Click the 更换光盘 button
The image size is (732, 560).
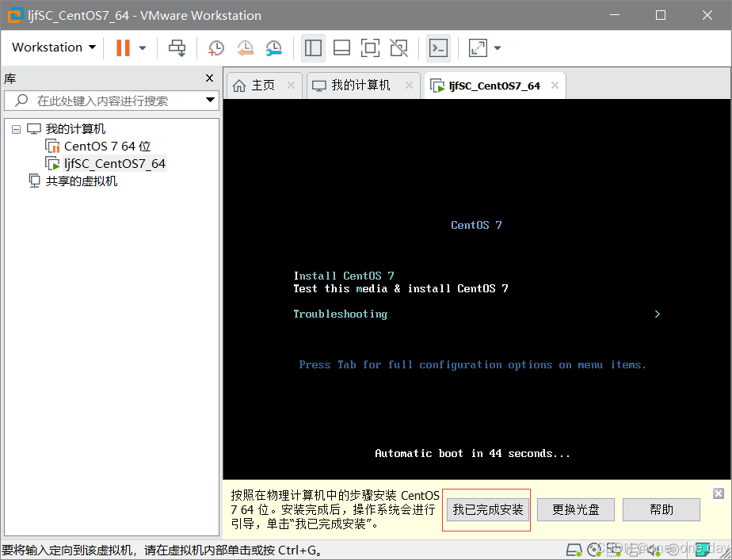click(576, 509)
